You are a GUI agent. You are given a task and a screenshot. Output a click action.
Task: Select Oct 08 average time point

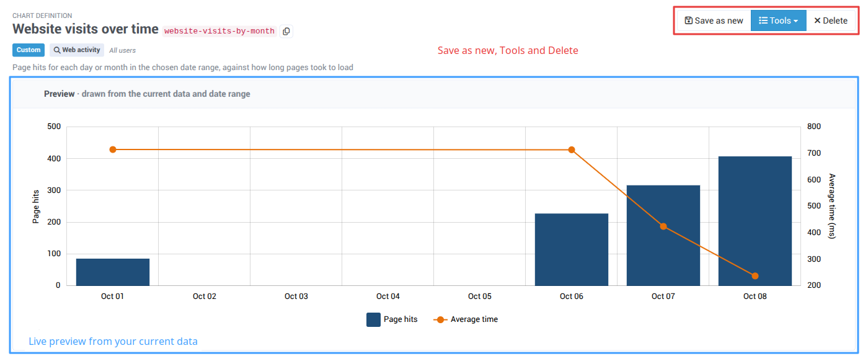(755, 276)
